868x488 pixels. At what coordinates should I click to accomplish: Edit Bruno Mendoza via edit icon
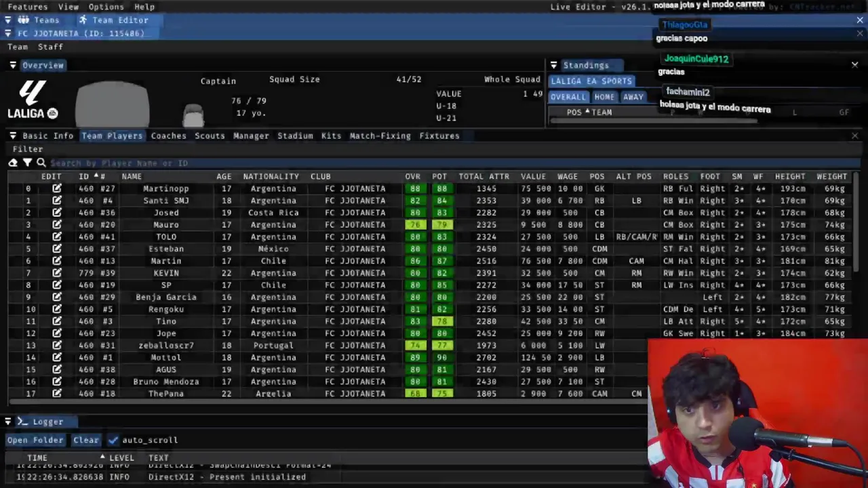coord(57,382)
